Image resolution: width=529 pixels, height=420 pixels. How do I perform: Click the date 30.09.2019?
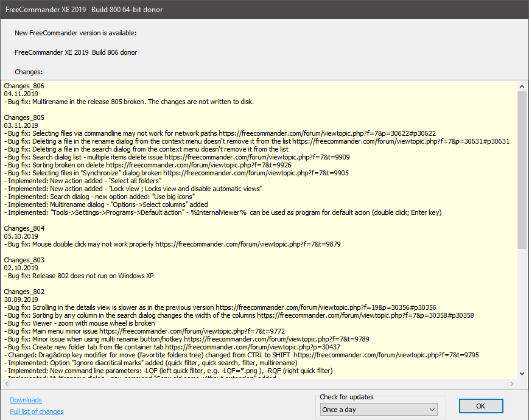tap(21, 299)
